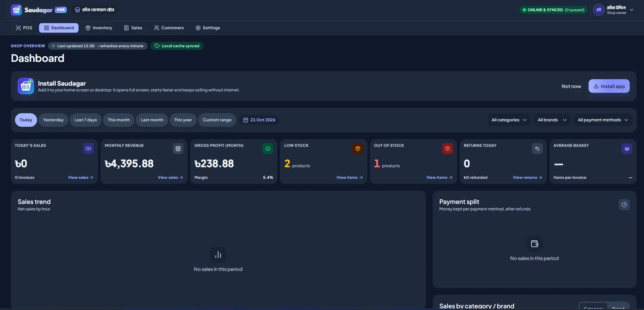Expand the shop owner account menu chevron
The width and height of the screenshot is (644, 310).
click(x=632, y=10)
